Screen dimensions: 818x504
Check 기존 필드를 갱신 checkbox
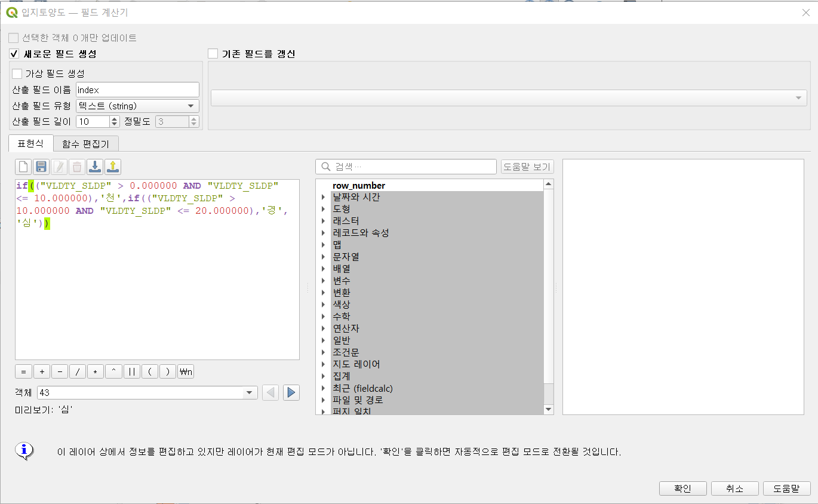click(x=213, y=54)
